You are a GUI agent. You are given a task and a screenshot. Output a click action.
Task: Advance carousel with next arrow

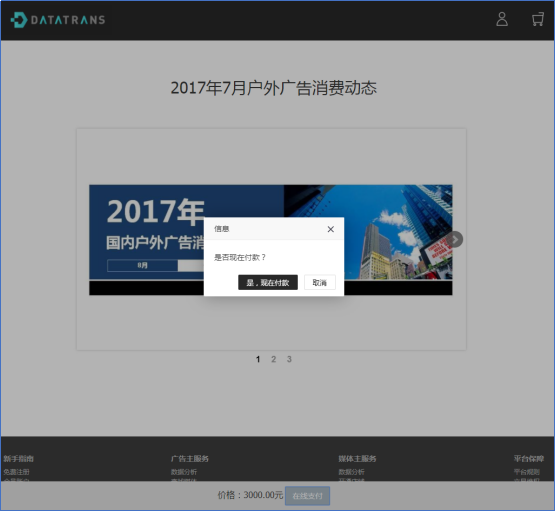point(455,240)
